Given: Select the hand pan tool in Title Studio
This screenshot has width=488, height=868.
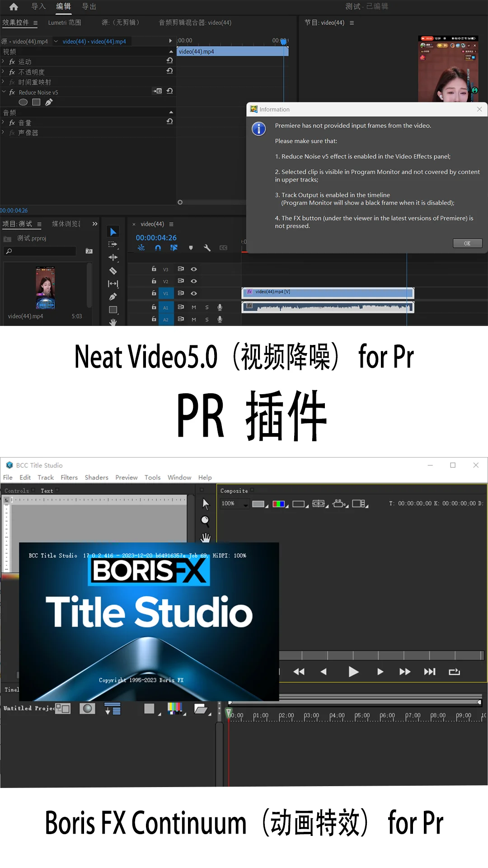Looking at the screenshot, I should pyautogui.click(x=206, y=538).
